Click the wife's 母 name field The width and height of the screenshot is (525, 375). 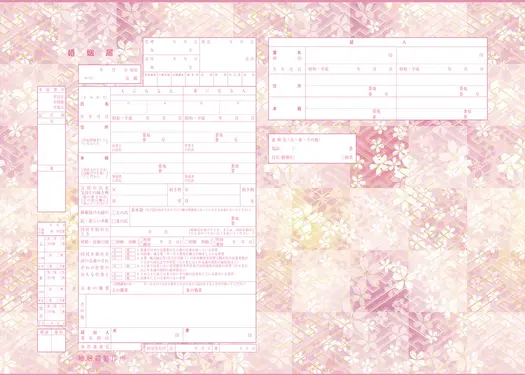[212, 200]
